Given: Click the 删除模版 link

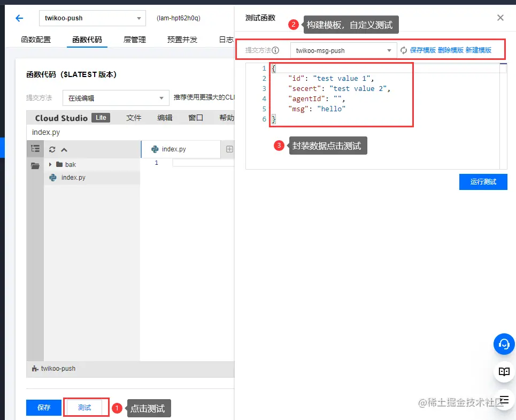Looking at the screenshot, I should pyautogui.click(x=451, y=50).
